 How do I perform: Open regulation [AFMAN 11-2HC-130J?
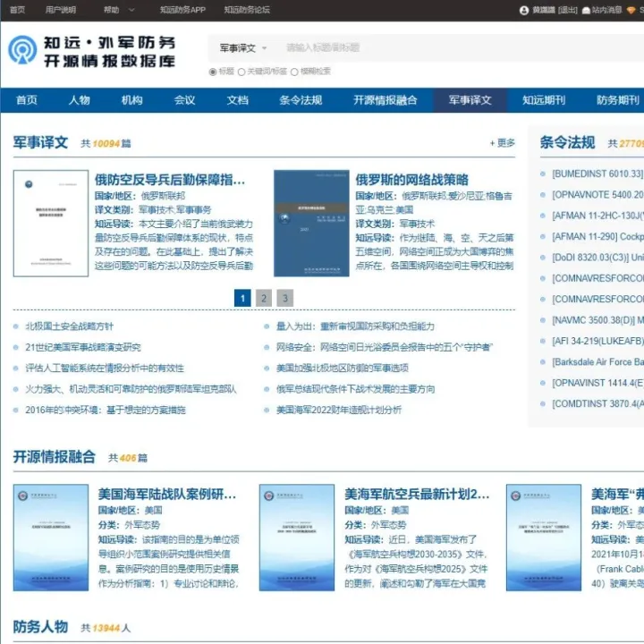pyautogui.click(x=597, y=216)
